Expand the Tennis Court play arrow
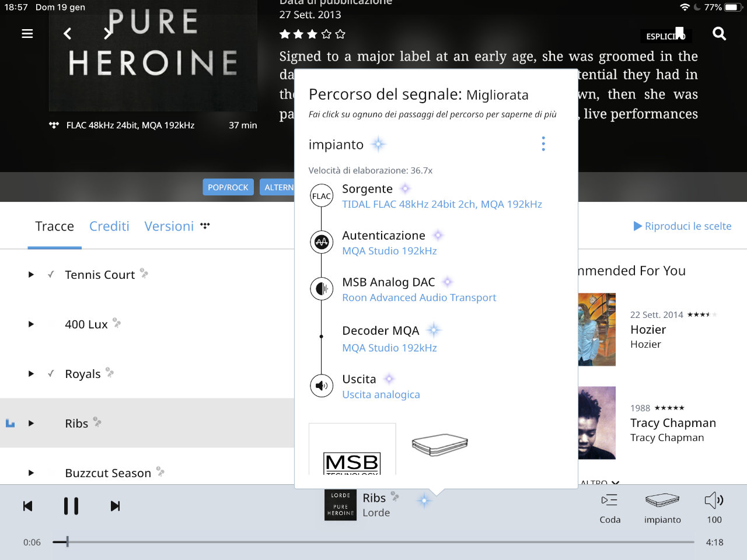The height and width of the screenshot is (560, 747). (31, 274)
